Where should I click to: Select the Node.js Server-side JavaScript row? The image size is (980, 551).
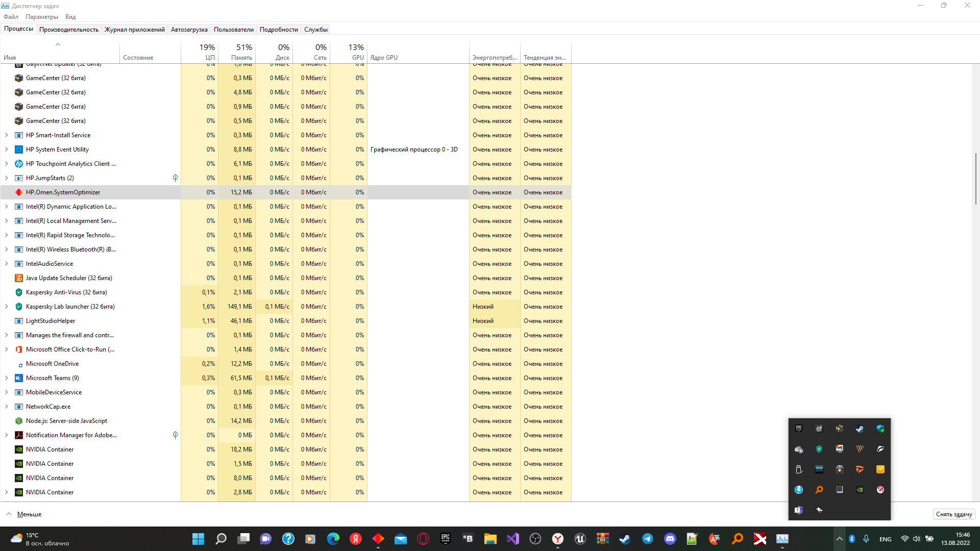click(x=66, y=421)
